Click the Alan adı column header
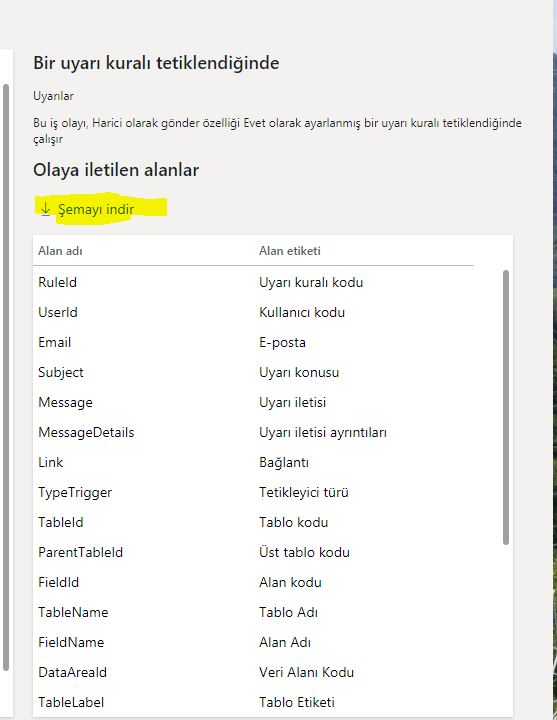The width and height of the screenshot is (557, 720). pos(60,251)
